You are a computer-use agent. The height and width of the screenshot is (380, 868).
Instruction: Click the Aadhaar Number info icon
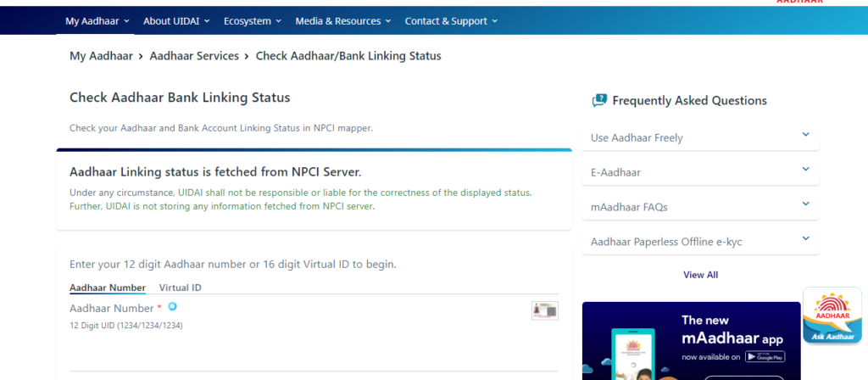pyautogui.click(x=172, y=305)
